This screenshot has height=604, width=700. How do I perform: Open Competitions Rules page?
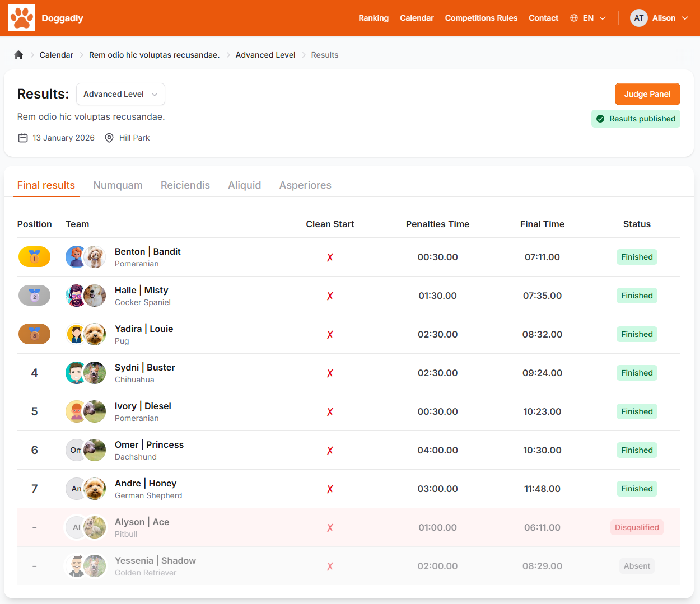(481, 18)
